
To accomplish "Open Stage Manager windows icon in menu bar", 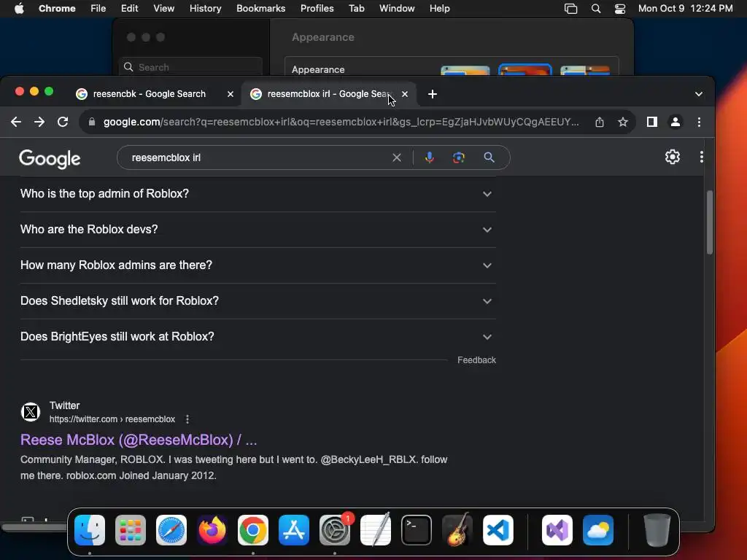I will coord(570,9).
